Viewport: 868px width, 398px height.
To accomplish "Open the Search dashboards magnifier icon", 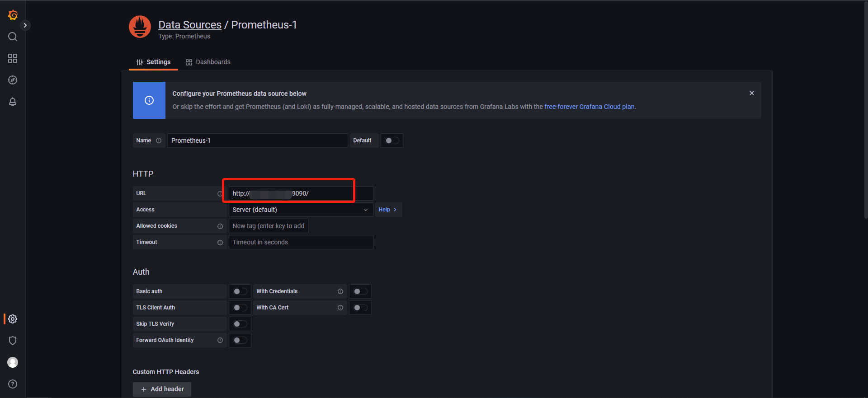I will coord(13,37).
